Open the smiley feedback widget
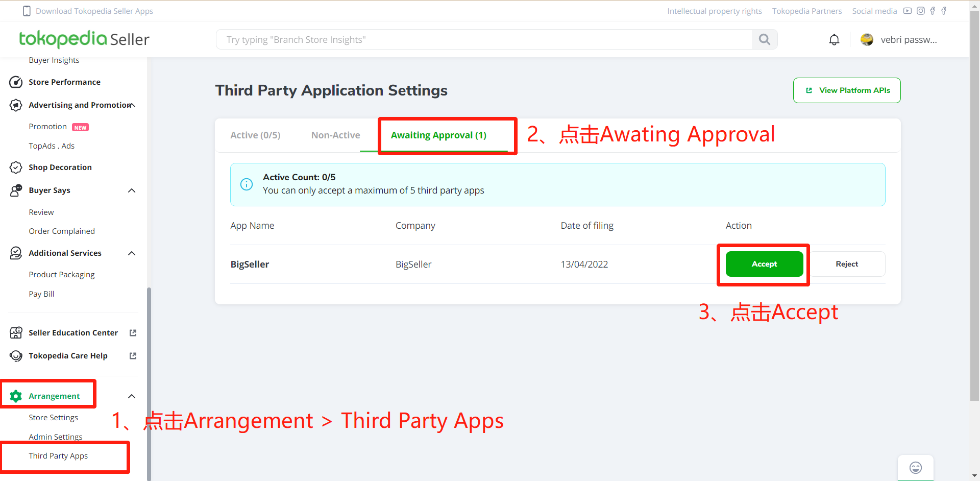 pos(916,468)
